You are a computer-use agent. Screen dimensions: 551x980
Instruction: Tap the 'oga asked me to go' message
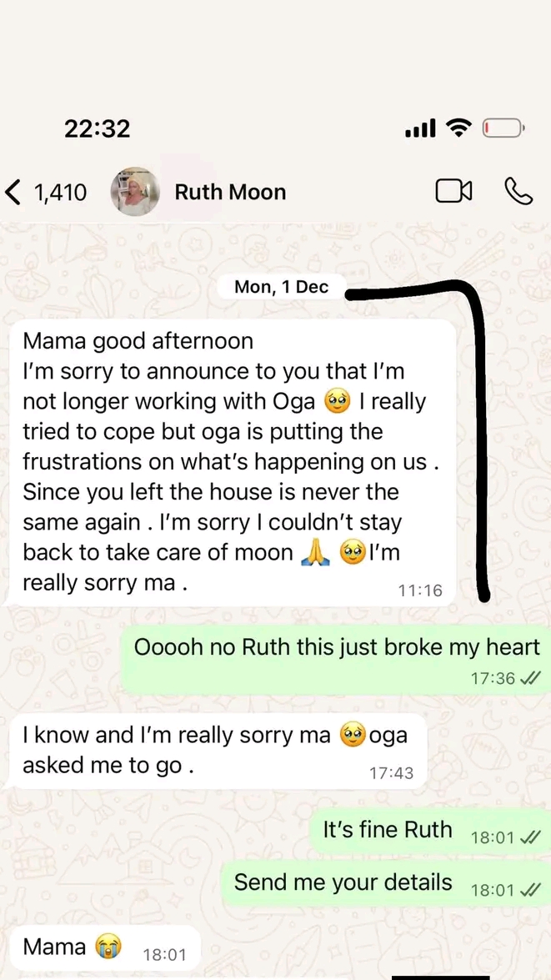click(x=218, y=751)
